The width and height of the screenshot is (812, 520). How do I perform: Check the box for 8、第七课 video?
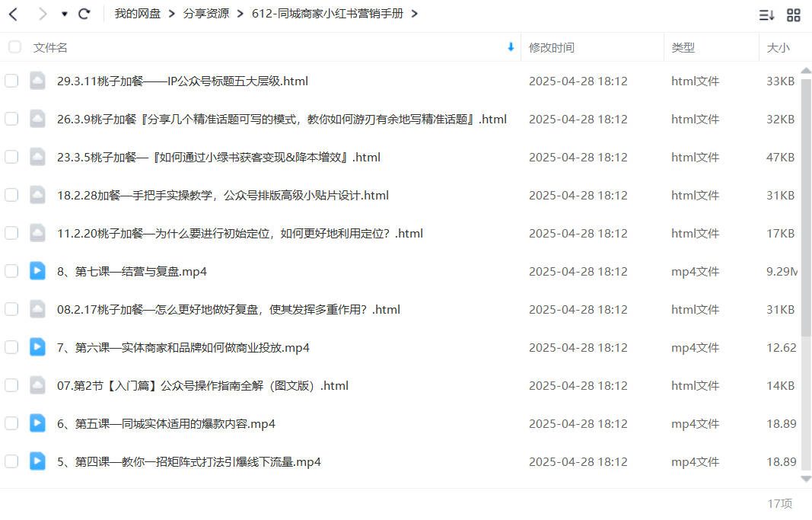point(11,271)
